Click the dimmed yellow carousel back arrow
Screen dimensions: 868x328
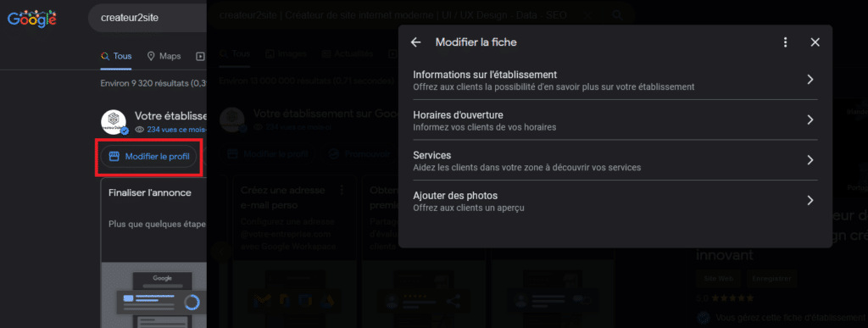(221, 252)
